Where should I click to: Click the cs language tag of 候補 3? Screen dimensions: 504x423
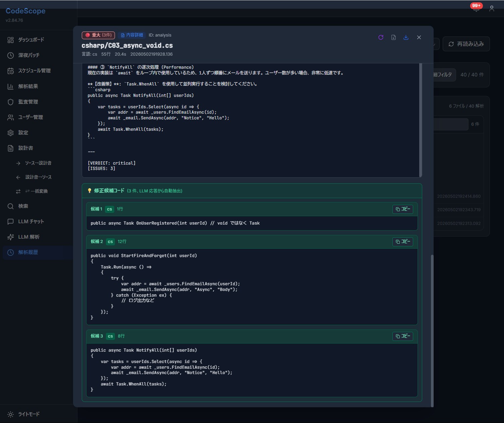pos(110,336)
